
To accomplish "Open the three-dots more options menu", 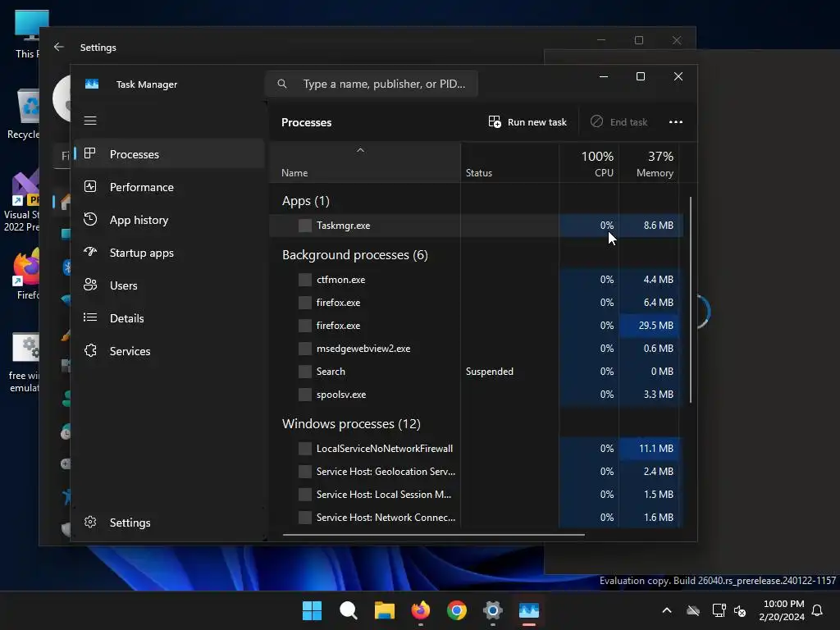I will [676, 122].
